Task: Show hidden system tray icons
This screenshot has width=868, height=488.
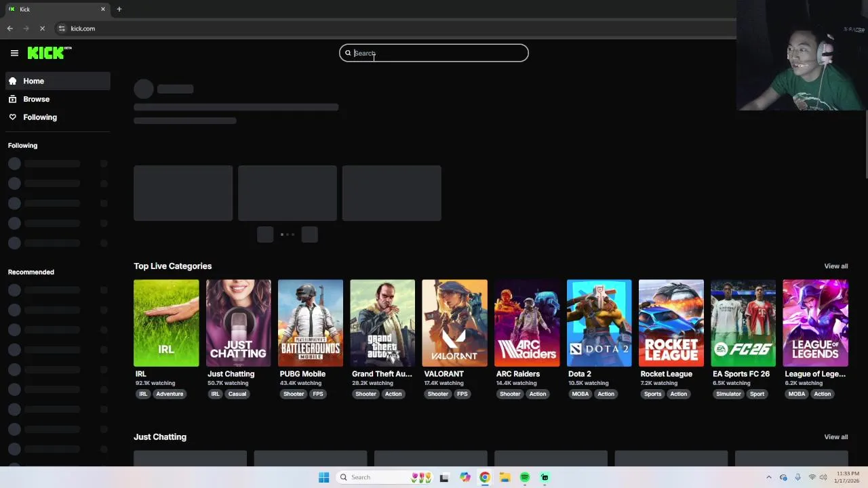Action: coord(768,477)
